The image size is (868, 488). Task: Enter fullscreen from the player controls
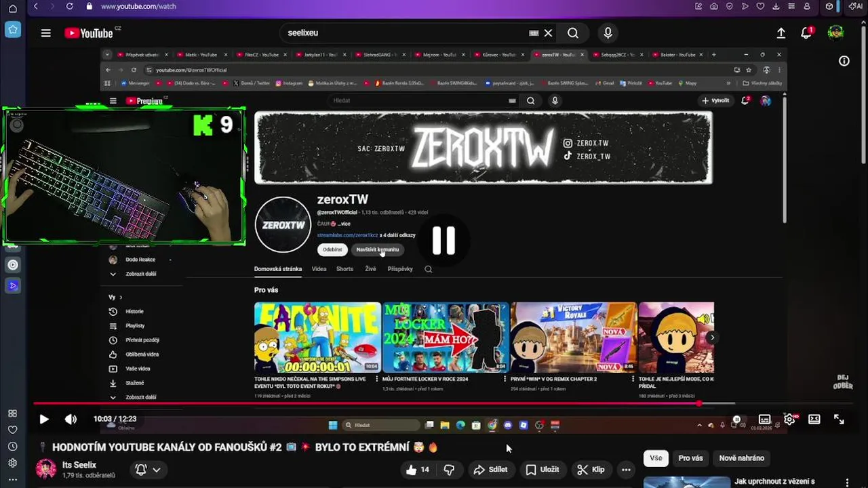pyautogui.click(x=839, y=420)
